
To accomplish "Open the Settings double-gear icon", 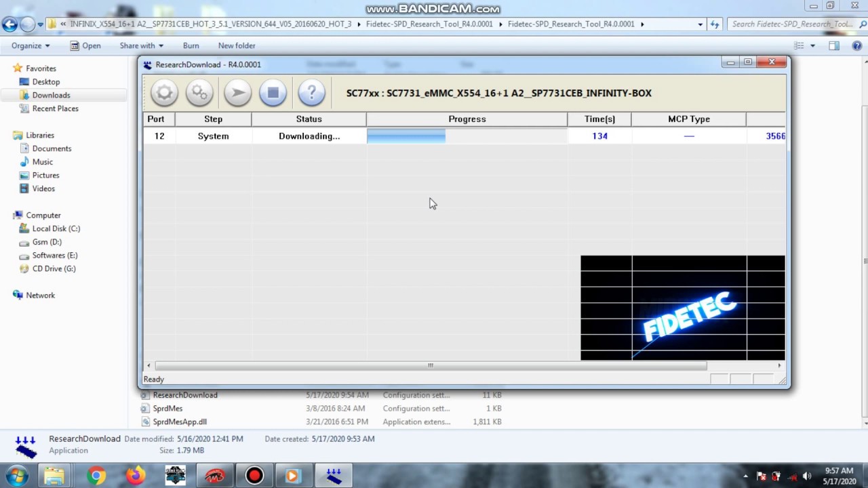I will tap(199, 93).
